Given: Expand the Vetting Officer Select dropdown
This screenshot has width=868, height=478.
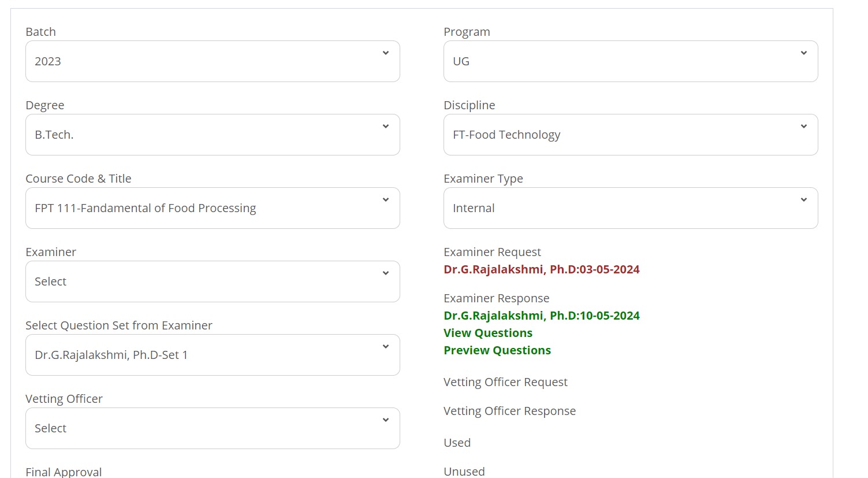Looking at the screenshot, I should point(213,428).
